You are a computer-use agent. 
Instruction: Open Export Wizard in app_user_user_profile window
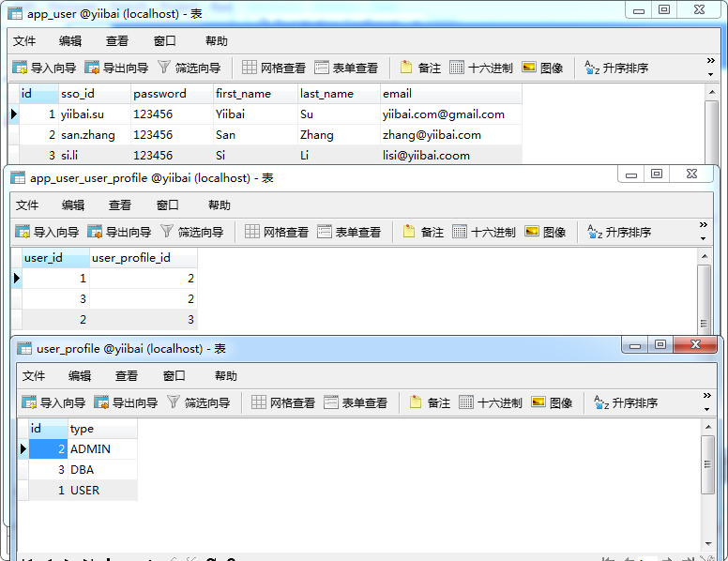(119, 232)
